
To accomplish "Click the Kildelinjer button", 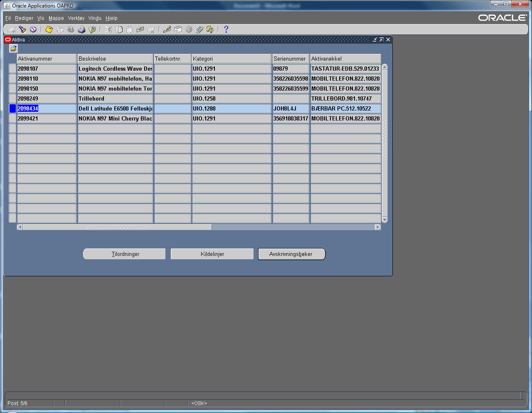I will coord(212,254).
